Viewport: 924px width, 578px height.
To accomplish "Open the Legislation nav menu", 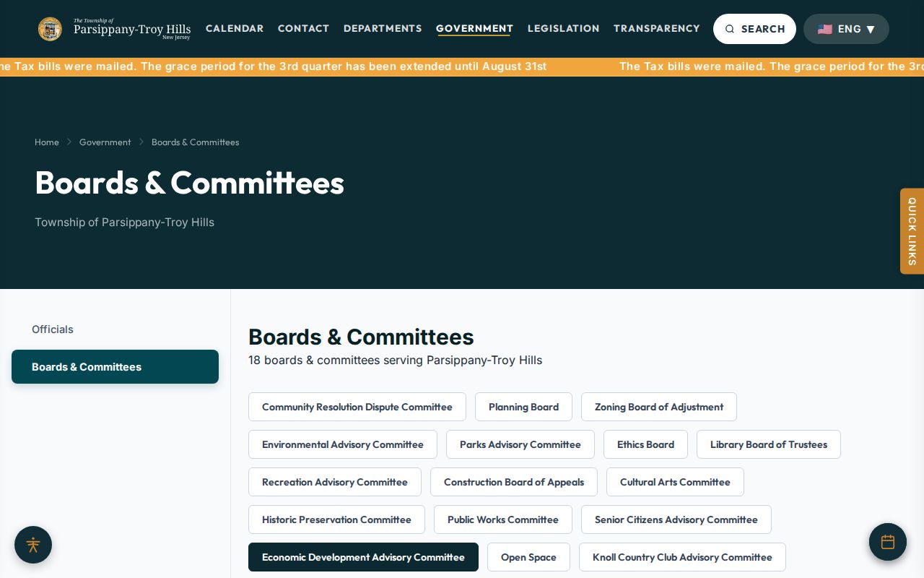I will [x=563, y=28].
